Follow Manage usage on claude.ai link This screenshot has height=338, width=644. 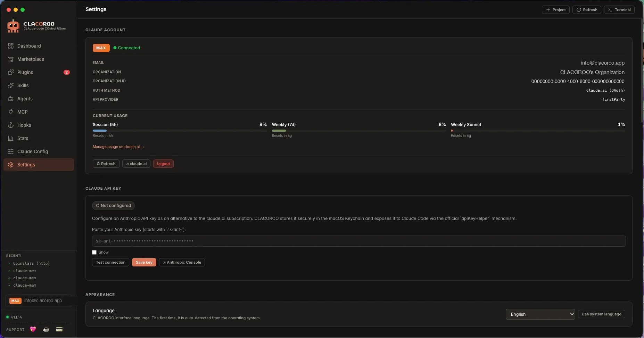118,147
